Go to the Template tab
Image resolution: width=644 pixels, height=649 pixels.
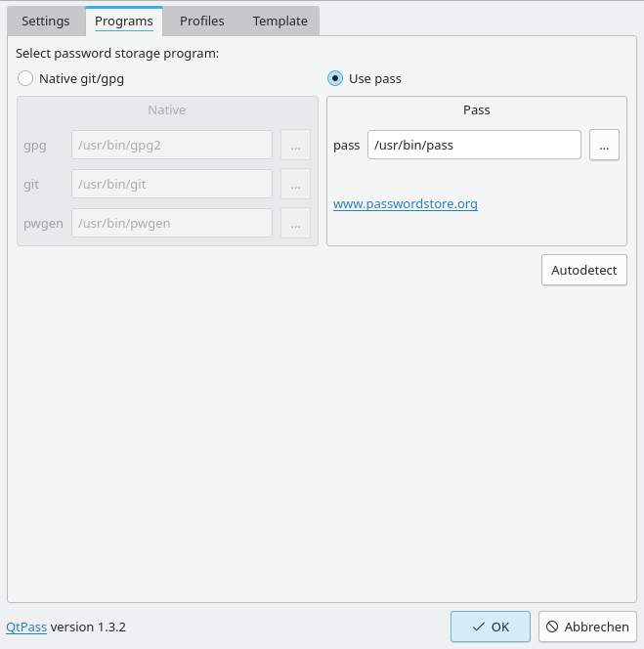tap(279, 21)
